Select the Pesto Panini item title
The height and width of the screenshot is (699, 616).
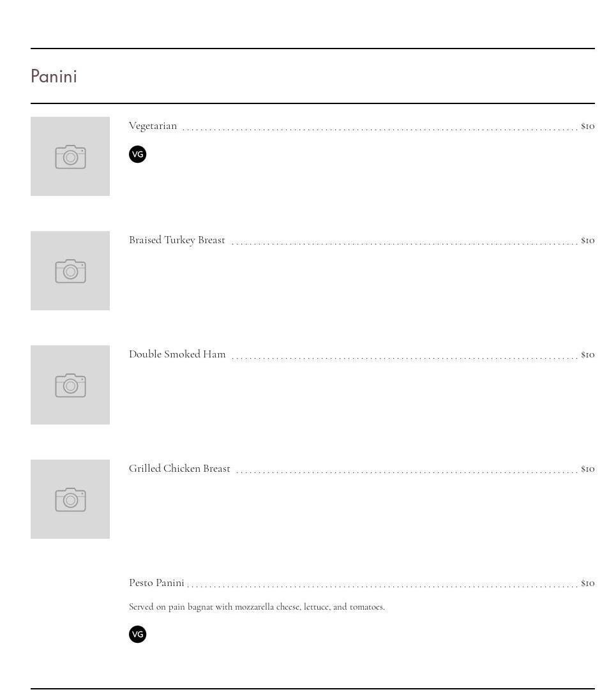156,583
